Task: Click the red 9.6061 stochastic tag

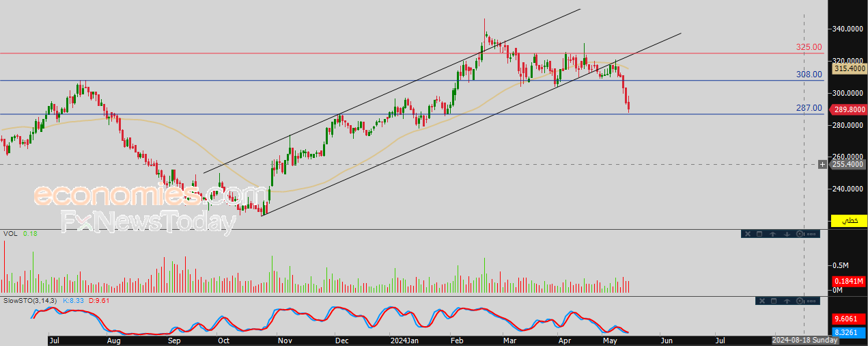Action: pos(850,319)
